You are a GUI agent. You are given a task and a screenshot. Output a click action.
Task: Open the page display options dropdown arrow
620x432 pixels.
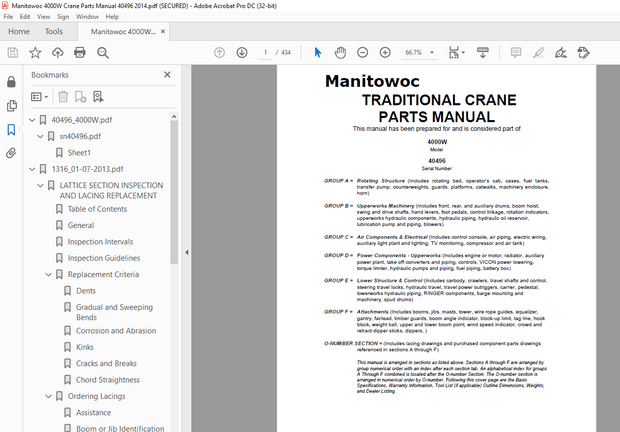pos(463,53)
